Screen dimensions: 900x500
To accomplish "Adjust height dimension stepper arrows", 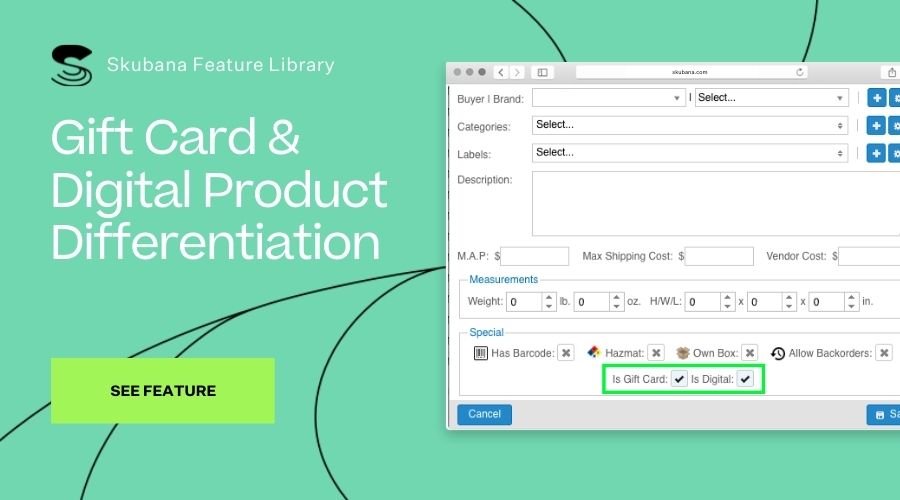I will [727, 302].
